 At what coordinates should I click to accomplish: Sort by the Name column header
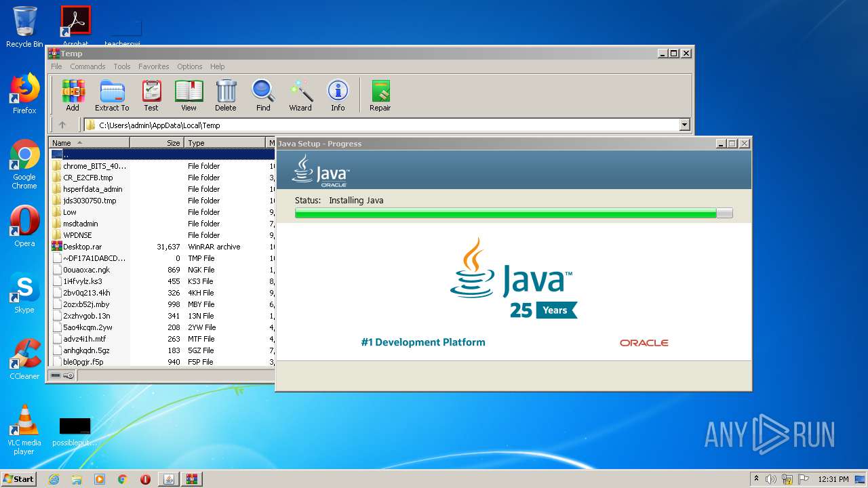(89, 143)
